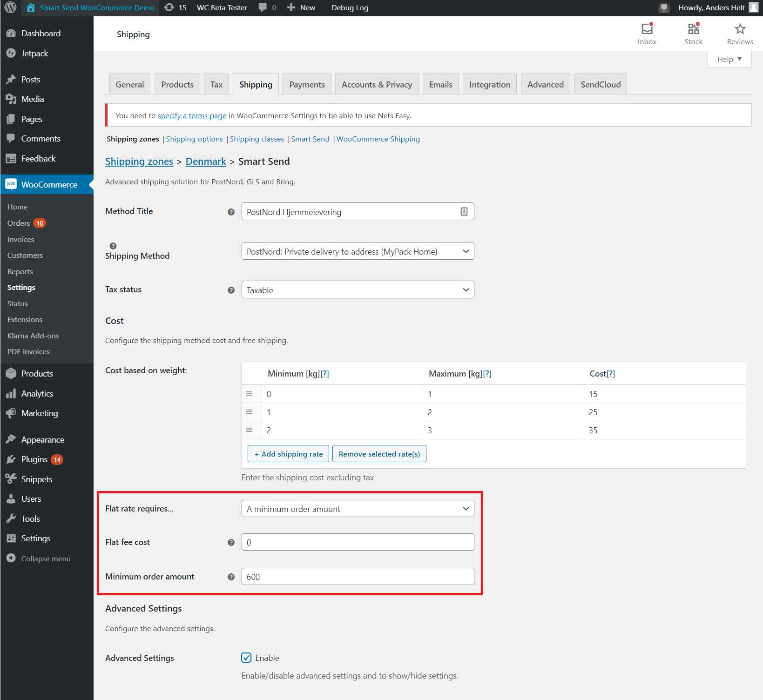Click the drag handle for the 2–3 kg rate row
This screenshot has height=700, width=763.
tap(250, 430)
